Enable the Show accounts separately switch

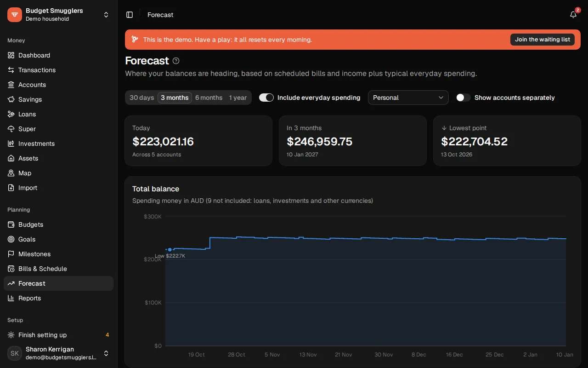click(464, 98)
